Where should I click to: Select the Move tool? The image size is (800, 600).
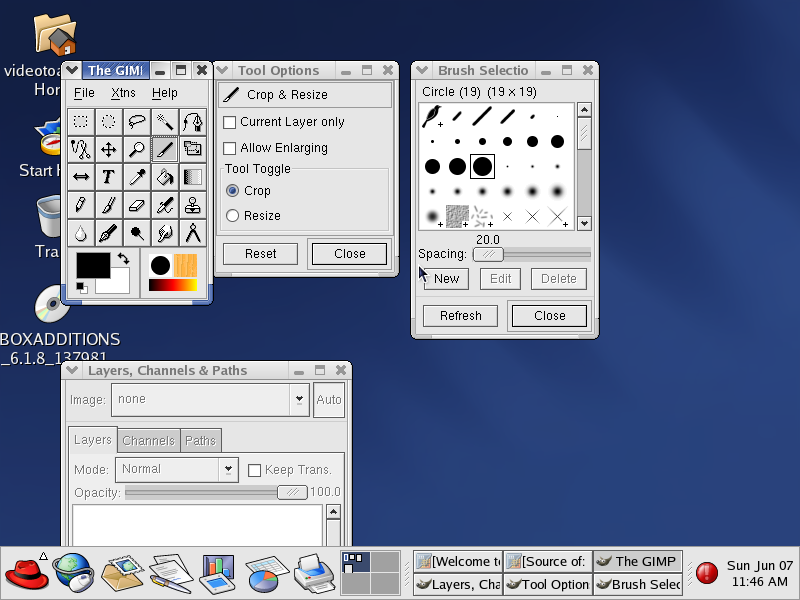(109, 149)
